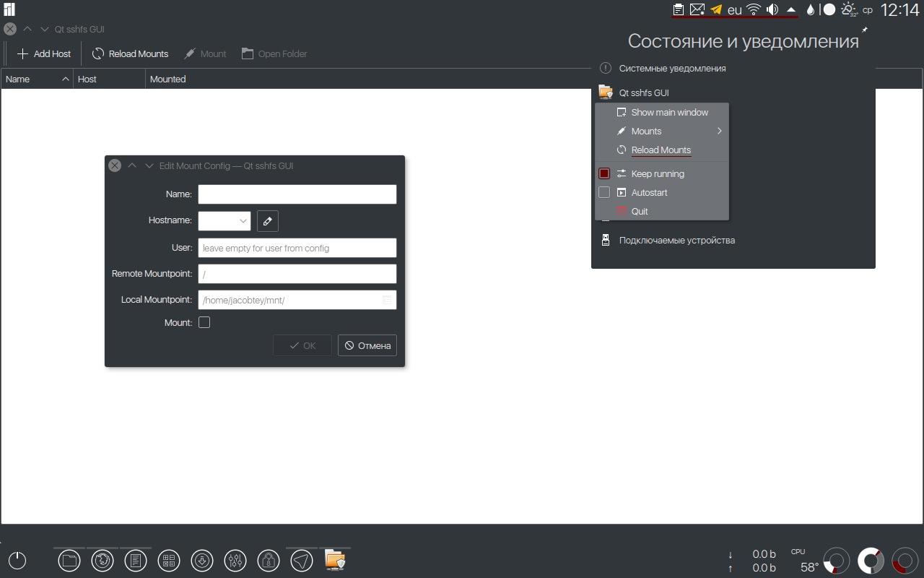The image size is (924, 578).
Task: Open the Hostname combo box
Action: click(x=225, y=221)
